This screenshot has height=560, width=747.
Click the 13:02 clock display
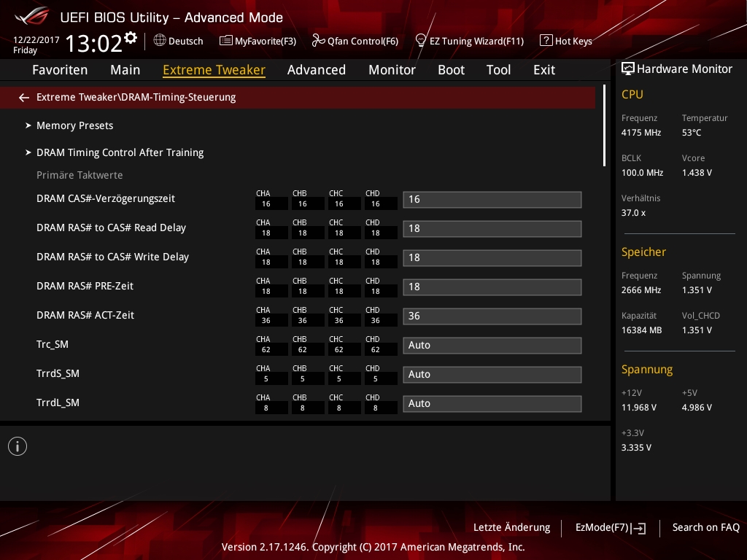pos(94,43)
